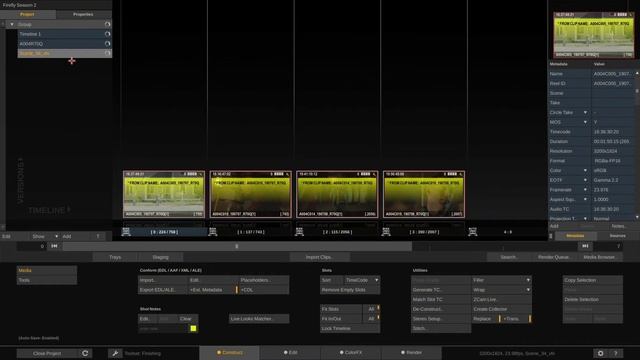Click the circular icon on A004R70Q row
Screen dimensions: 640x360
click(107, 44)
